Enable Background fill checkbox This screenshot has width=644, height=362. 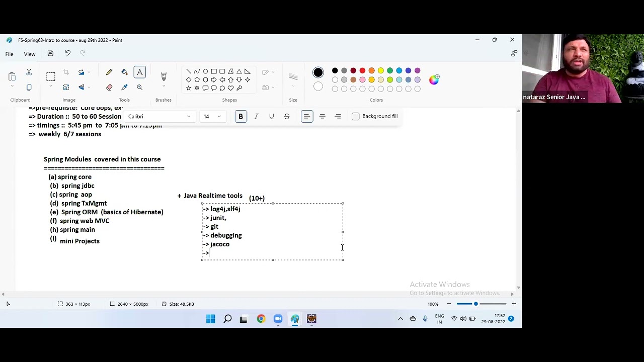point(356,117)
